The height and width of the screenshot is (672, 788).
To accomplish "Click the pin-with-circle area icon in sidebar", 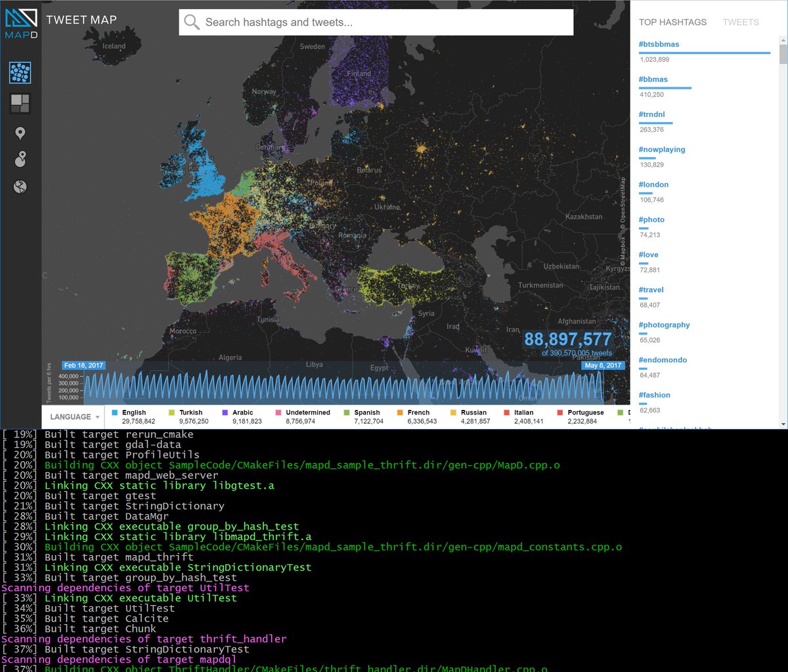I will point(20,159).
